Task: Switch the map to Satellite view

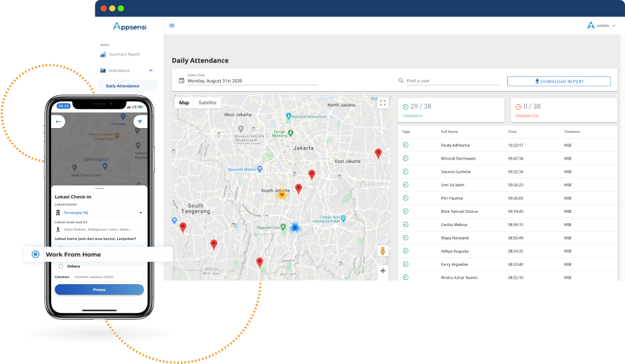Action: click(207, 103)
